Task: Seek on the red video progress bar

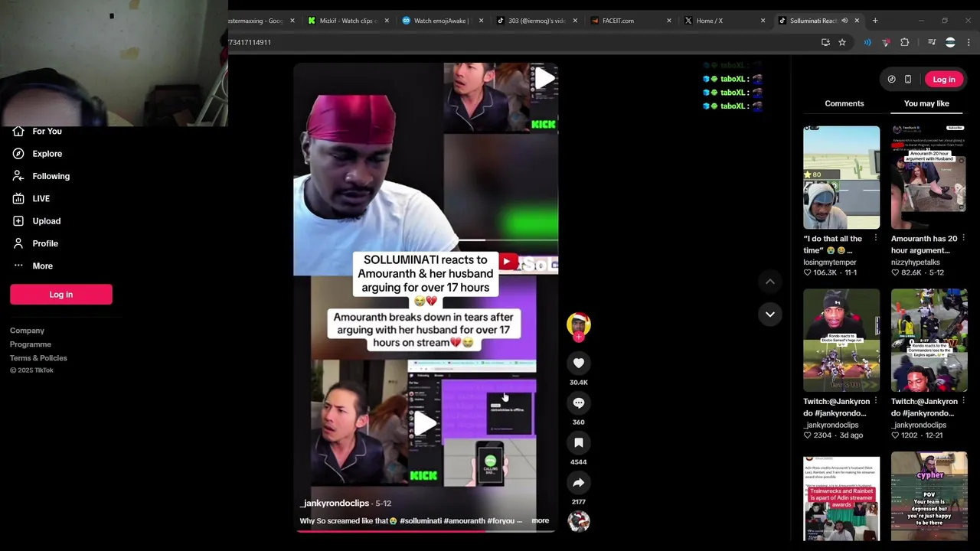Action: pos(425,530)
